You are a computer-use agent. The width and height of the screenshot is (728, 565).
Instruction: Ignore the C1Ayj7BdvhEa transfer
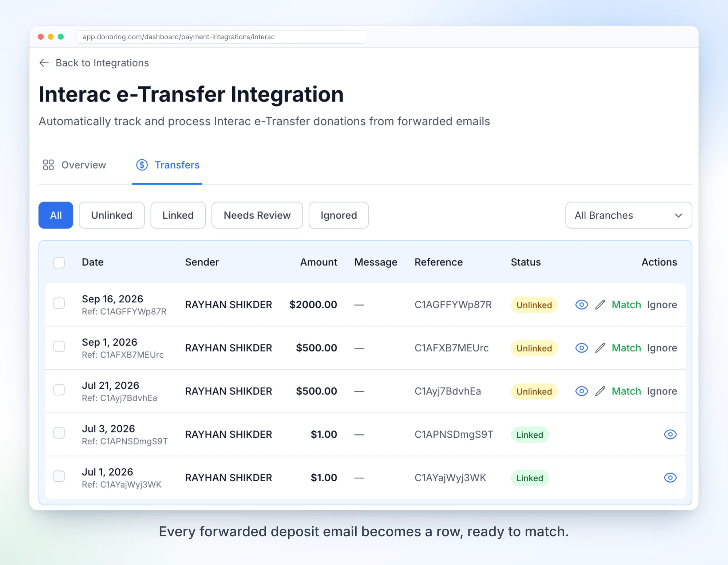click(x=662, y=391)
